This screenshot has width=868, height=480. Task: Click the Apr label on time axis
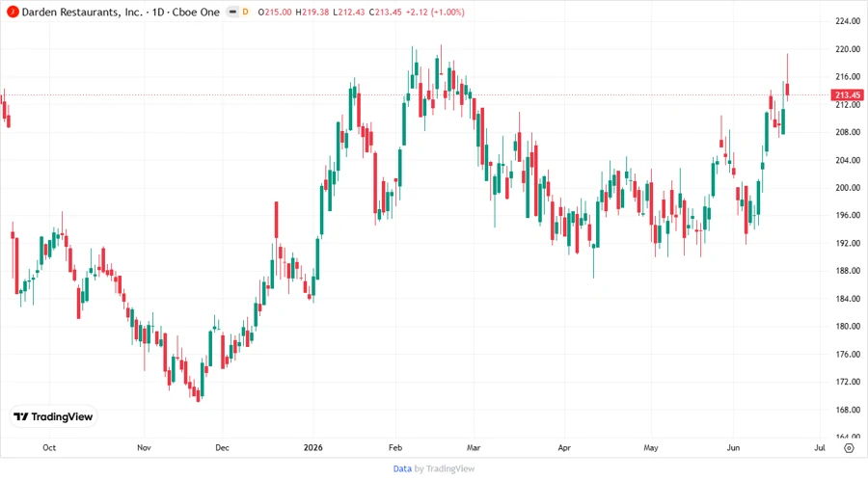tap(564, 447)
